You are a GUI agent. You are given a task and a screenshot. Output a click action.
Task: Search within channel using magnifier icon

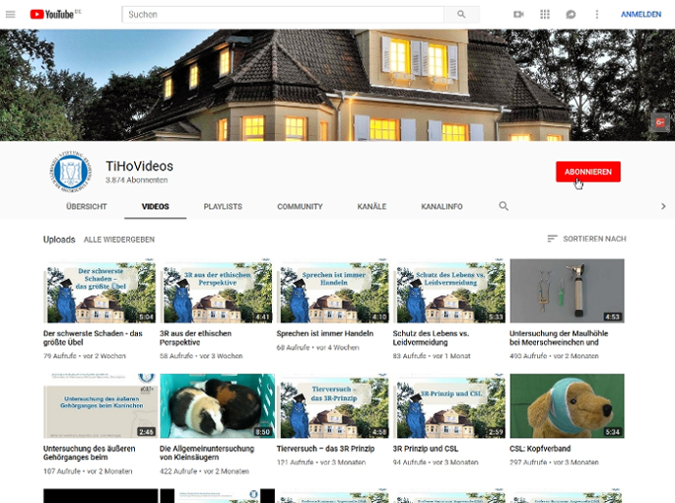click(x=503, y=206)
